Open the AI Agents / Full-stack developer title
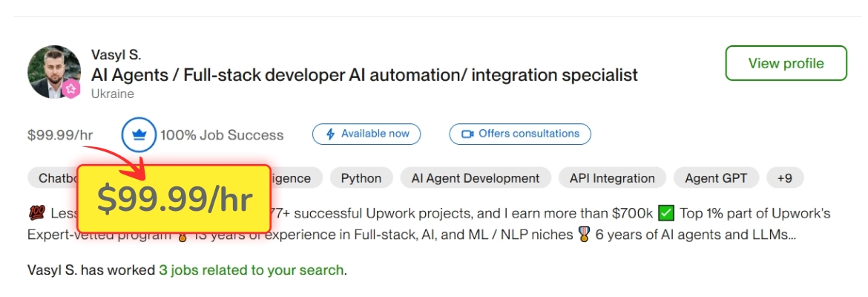Screen dimensions: 868x297 [x=364, y=74]
